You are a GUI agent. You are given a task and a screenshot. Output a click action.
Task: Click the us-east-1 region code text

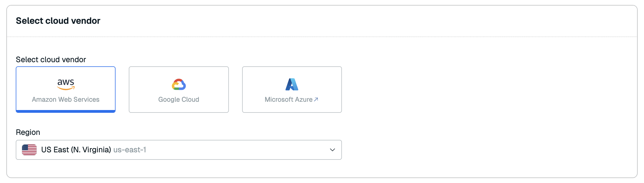click(130, 150)
